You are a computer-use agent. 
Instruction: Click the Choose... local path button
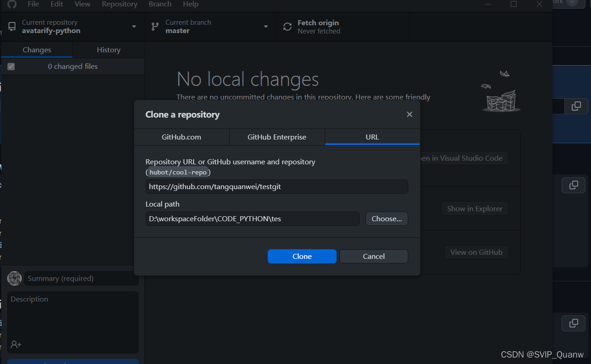coord(387,219)
